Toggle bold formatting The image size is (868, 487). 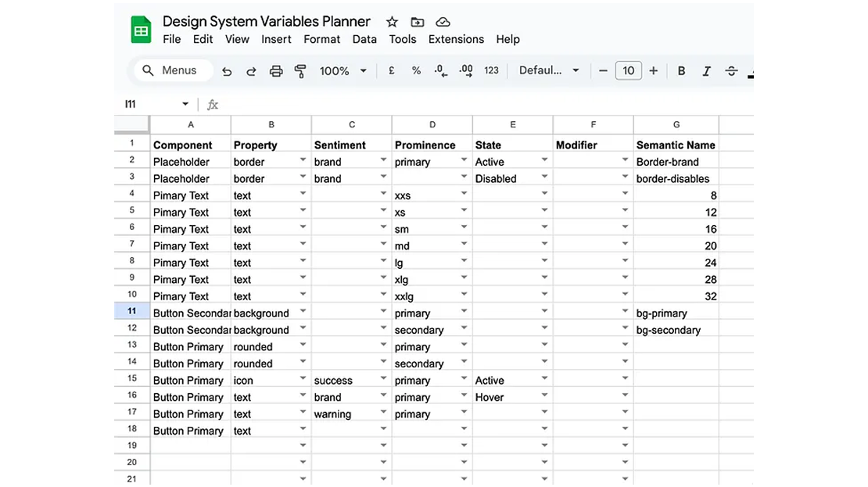[681, 71]
